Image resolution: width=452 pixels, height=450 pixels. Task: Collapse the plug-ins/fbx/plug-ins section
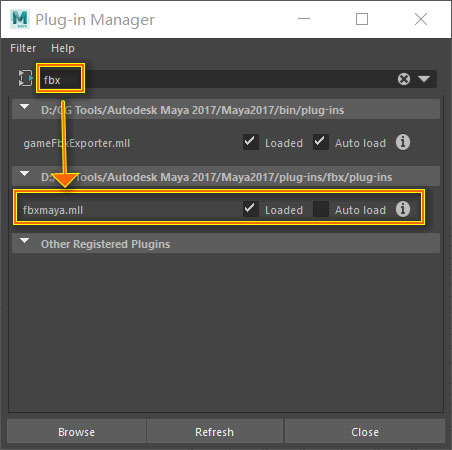[x=24, y=174]
